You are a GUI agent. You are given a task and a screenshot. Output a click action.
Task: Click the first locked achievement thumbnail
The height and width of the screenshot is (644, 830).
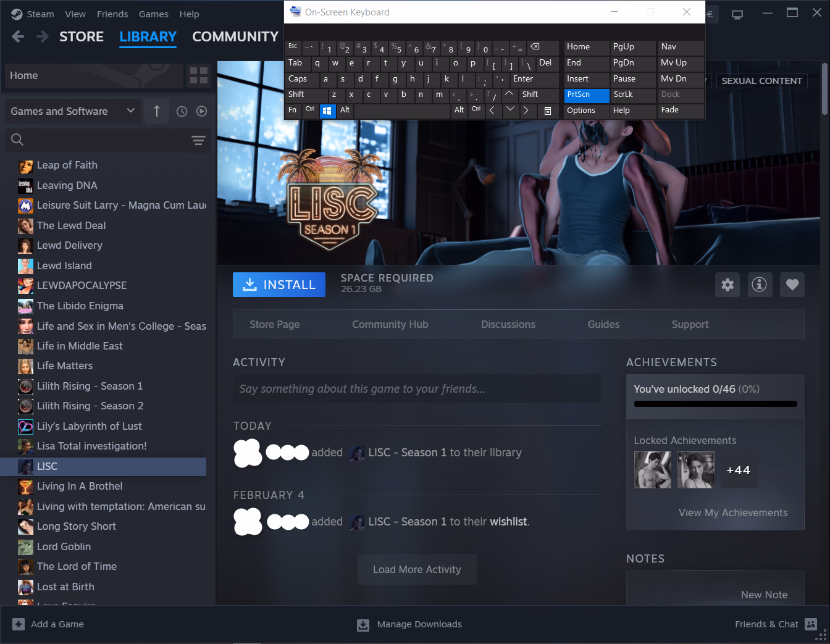coord(653,470)
